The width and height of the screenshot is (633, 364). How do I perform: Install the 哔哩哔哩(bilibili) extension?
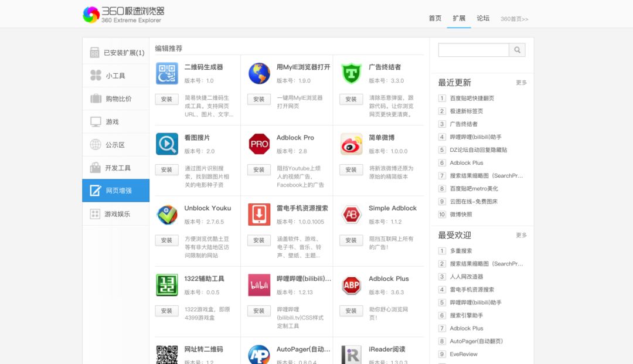pyautogui.click(x=259, y=311)
